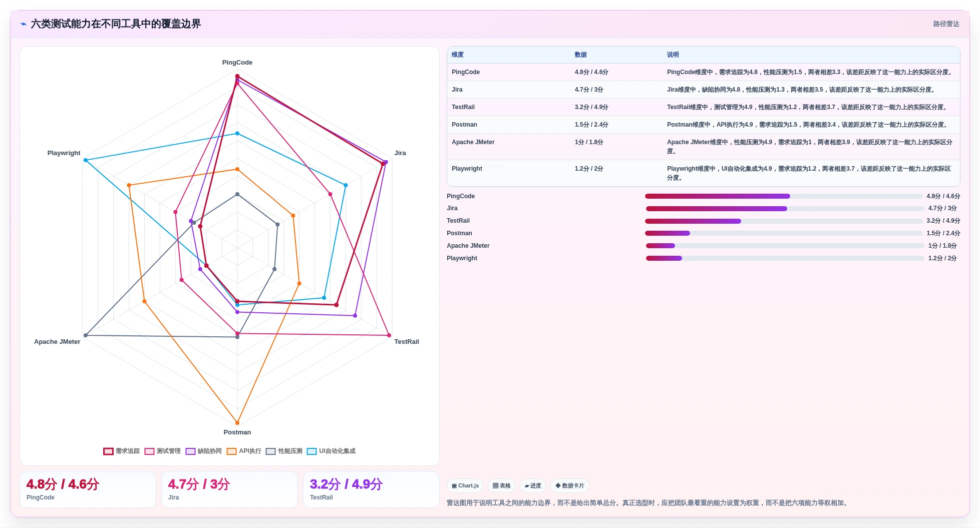Click the PingCode axis label on radar
This screenshot has width=980, height=528.
click(237, 63)
